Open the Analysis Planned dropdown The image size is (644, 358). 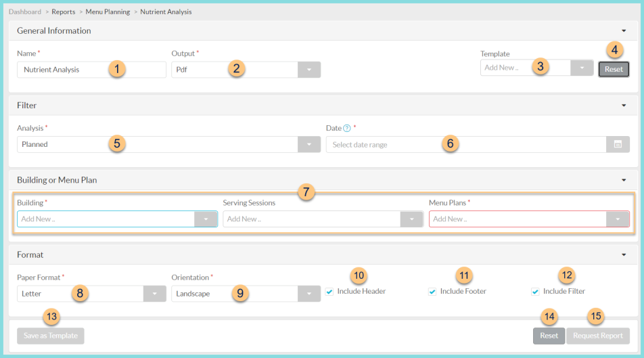(x=309, y=144)
